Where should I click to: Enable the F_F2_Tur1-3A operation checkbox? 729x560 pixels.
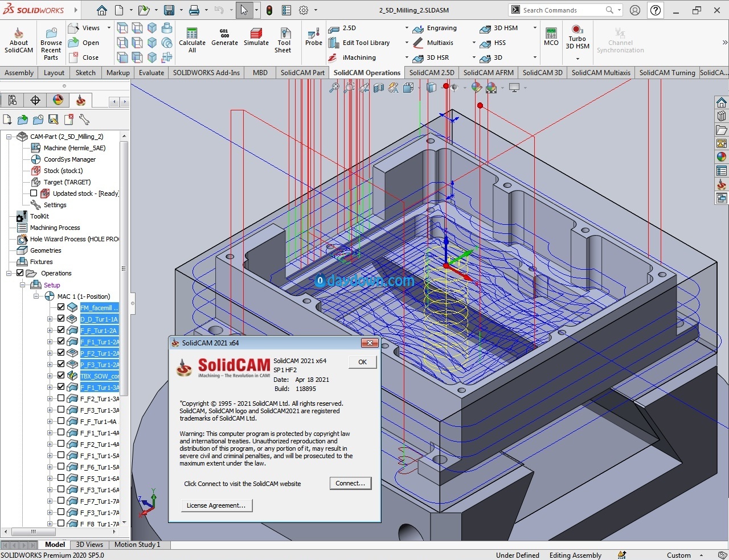61,398
